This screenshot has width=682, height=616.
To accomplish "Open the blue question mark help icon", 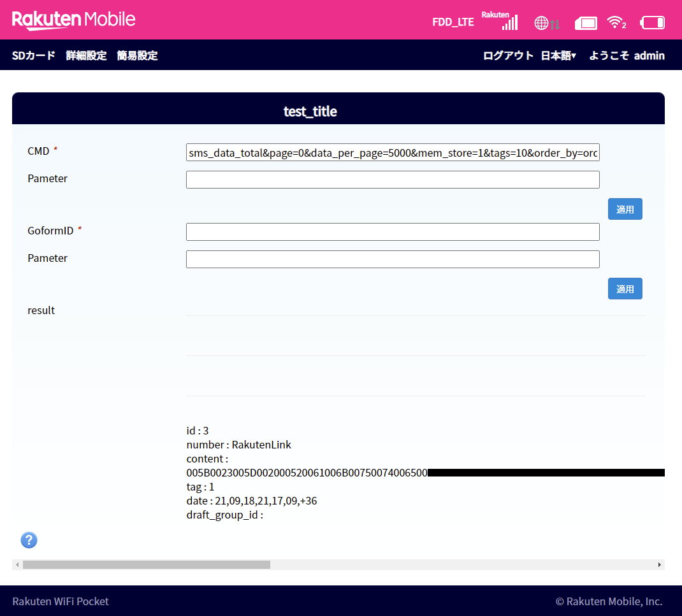I will coord(29,540).
